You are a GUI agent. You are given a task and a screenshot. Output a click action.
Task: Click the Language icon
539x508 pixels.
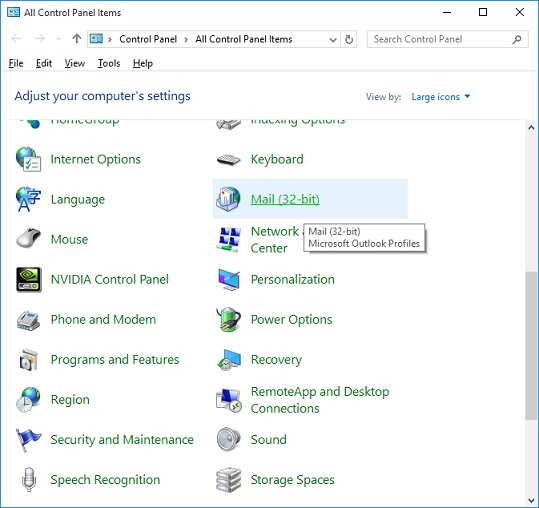pyautogui.click(x=29, y=199)
